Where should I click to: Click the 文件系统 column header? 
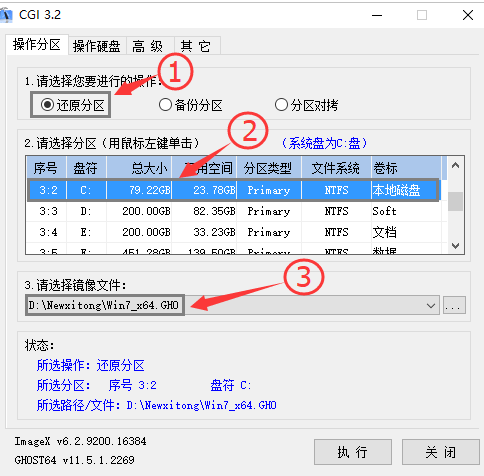[336, 168]
